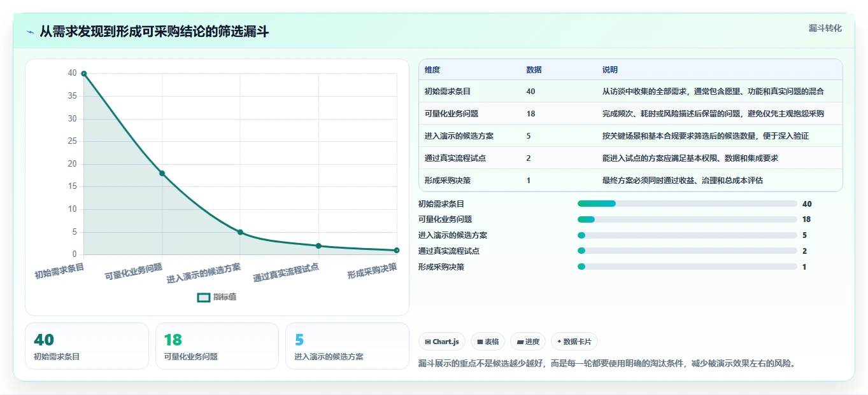Click the 5 进入演示的候选方案 stat card
Screen dimensions: 868x395
click(347, 346)
